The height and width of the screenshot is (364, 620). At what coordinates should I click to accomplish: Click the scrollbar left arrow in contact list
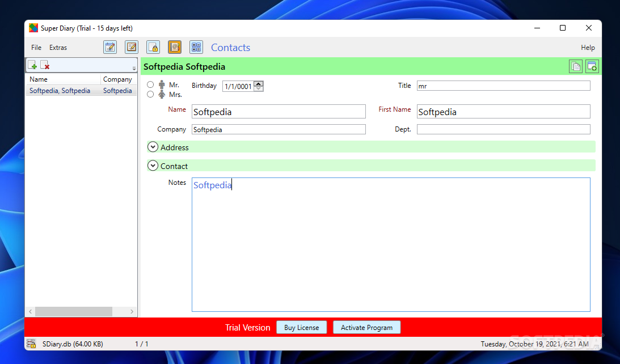(x=31, y=311)
